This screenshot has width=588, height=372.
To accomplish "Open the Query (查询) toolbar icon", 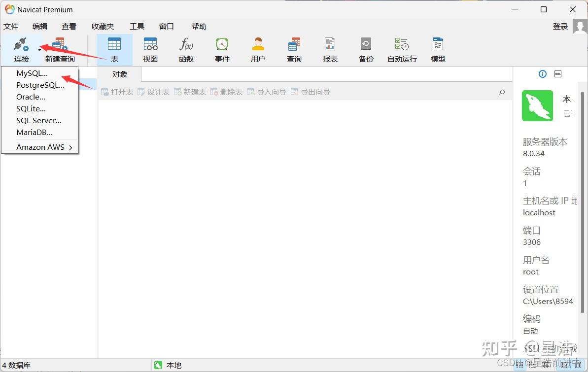I will (294, 44).
